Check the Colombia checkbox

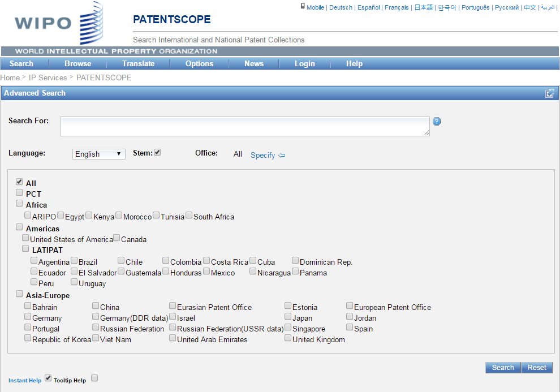click(165, 260)
